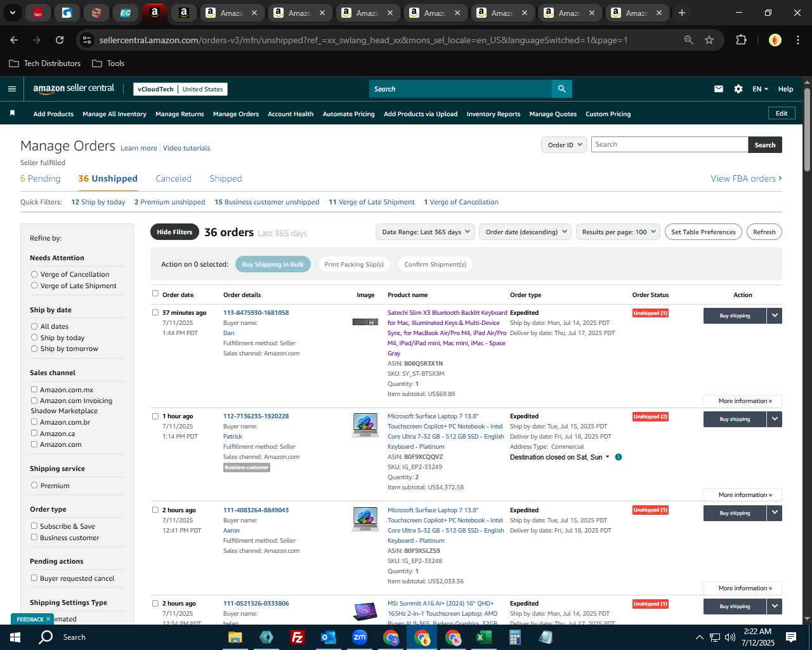
Task: Click the Order ID search input field
Action: tap(669, 145)
